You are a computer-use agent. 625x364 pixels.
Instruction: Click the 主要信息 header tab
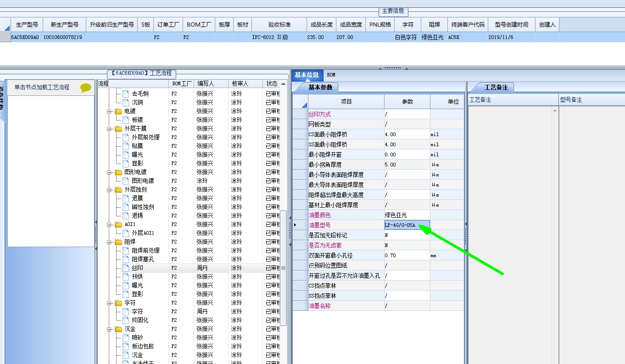[x=393, y=11]
